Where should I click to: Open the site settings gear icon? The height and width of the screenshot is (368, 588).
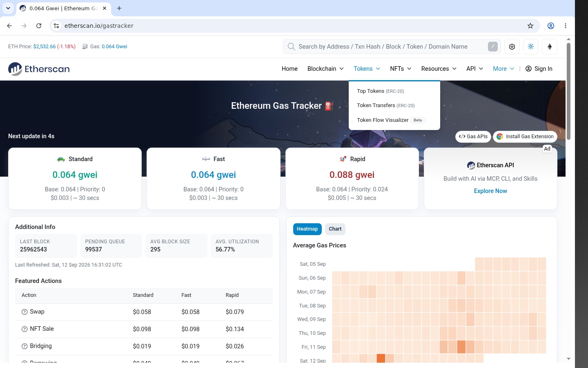point(512,47)
